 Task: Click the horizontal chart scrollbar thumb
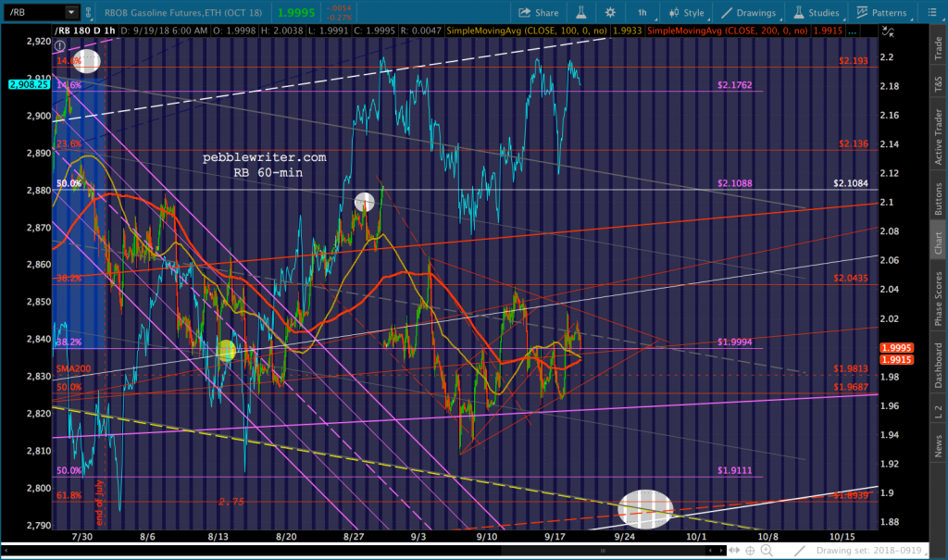tap(603, 551)
